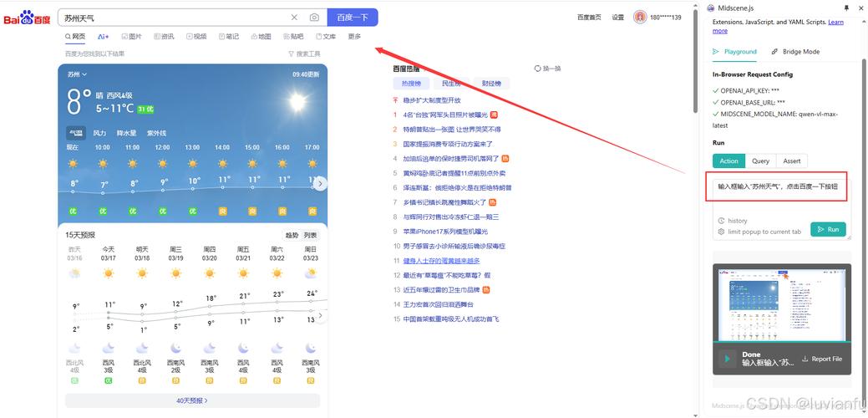Open the Playground tab
Screen dimensions: 868x418
(x=734, y=52)
